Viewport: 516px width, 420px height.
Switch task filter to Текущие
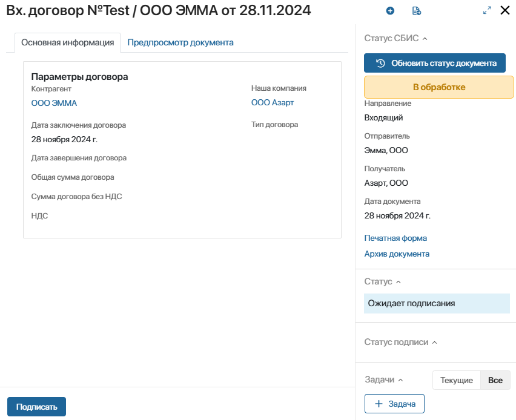[456, 380]
